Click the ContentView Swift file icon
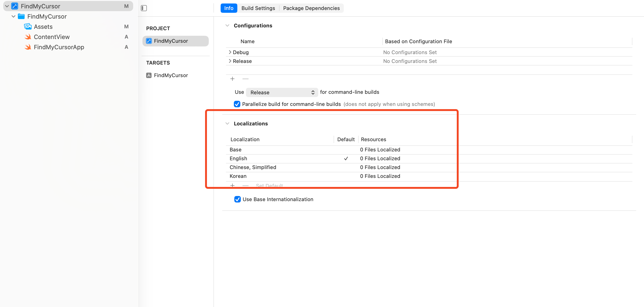This screenshot has height=307, width=644. click(28, 37)
